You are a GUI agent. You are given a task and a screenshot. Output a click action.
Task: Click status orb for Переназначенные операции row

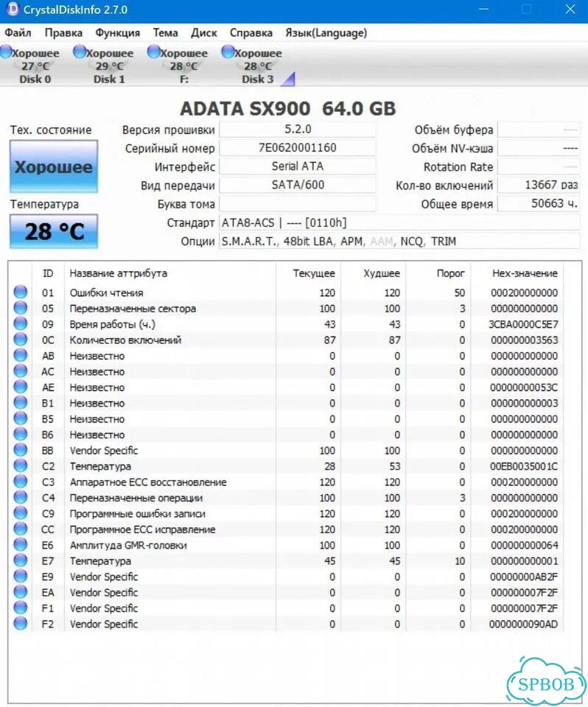pyautogui.click(x=21, y=497)
